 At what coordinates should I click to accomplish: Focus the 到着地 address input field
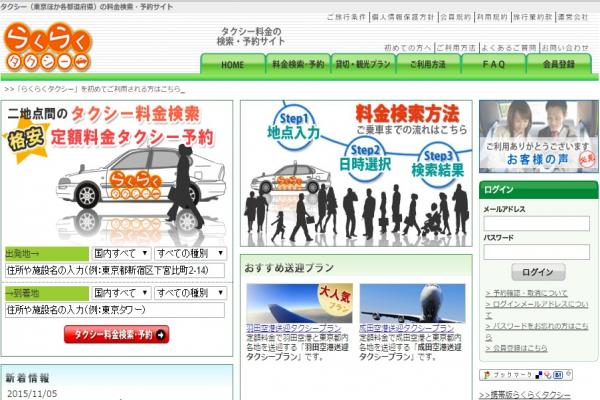tap(115, 310)
